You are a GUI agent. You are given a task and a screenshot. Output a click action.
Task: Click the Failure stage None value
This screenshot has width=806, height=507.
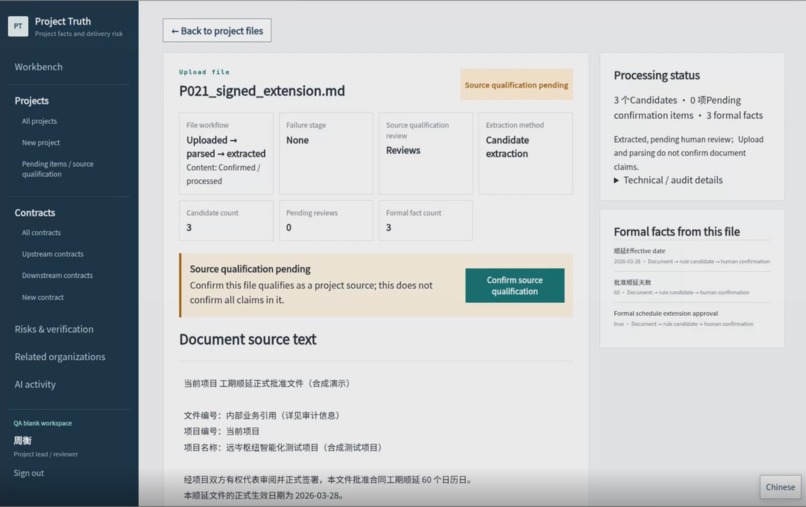[298, 140]
